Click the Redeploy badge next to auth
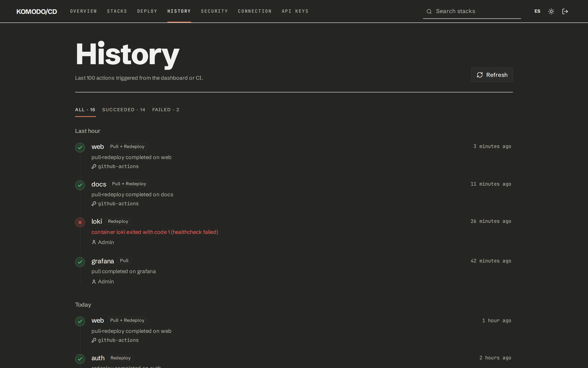 pos(120,358)
